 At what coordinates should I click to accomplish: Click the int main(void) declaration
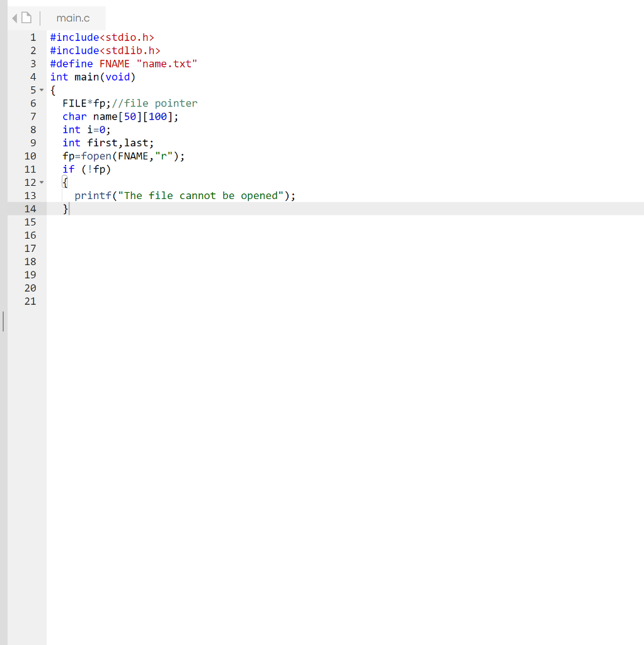click(92, 77)
